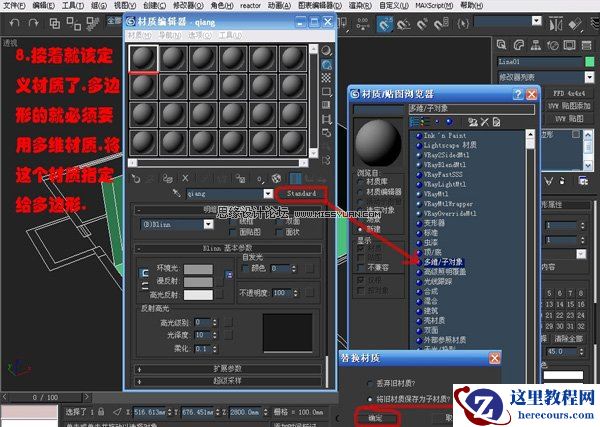Pick material with the eyedropper icon
The image size is (600, 427).
coord(176,193)
